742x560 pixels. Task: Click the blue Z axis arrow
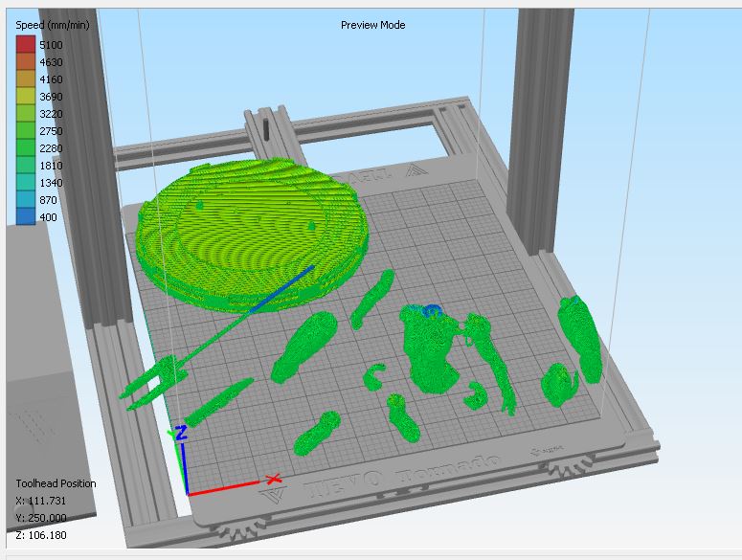pyautogui.click(x=182, y=434)
